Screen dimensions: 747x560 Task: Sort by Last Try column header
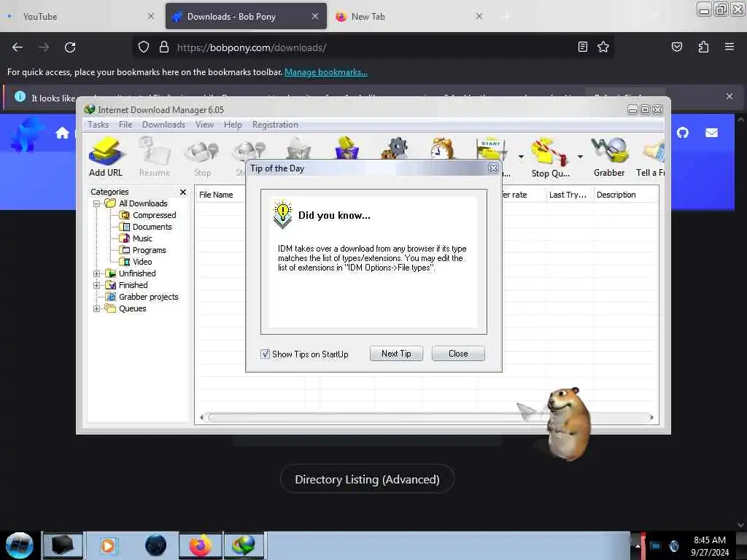coord(570,195)
